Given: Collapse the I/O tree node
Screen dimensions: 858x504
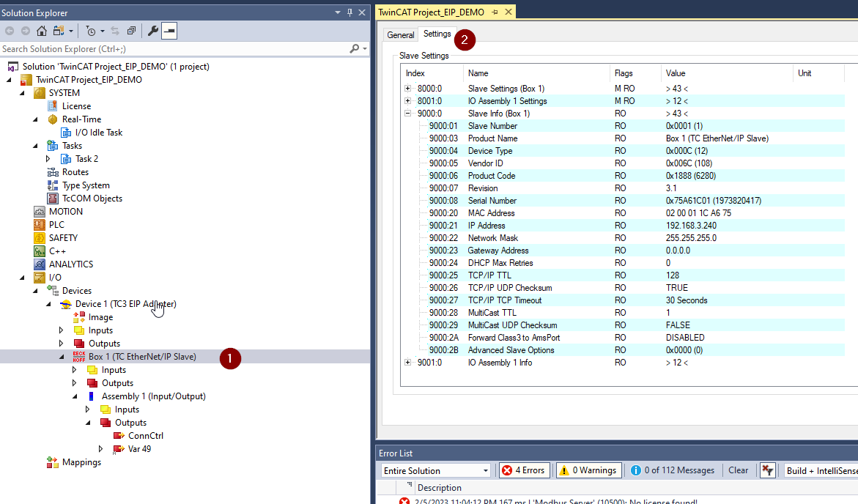Looking at the screenshot, I should [23, 278].
